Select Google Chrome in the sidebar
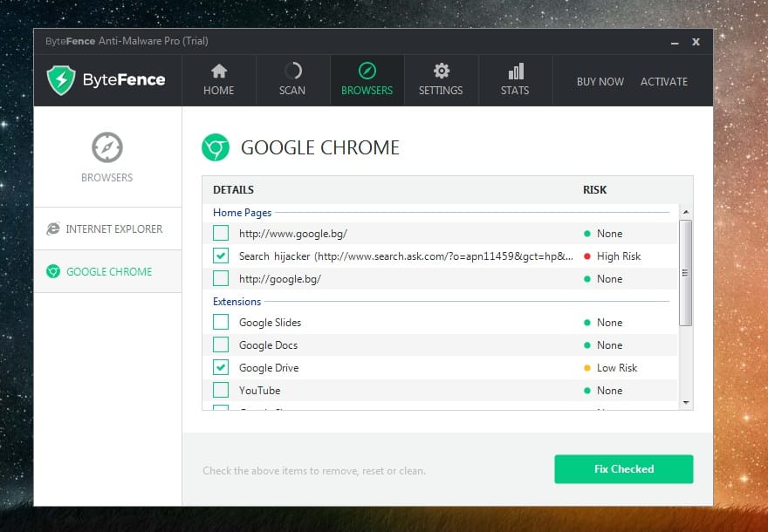 click(107, 271)
